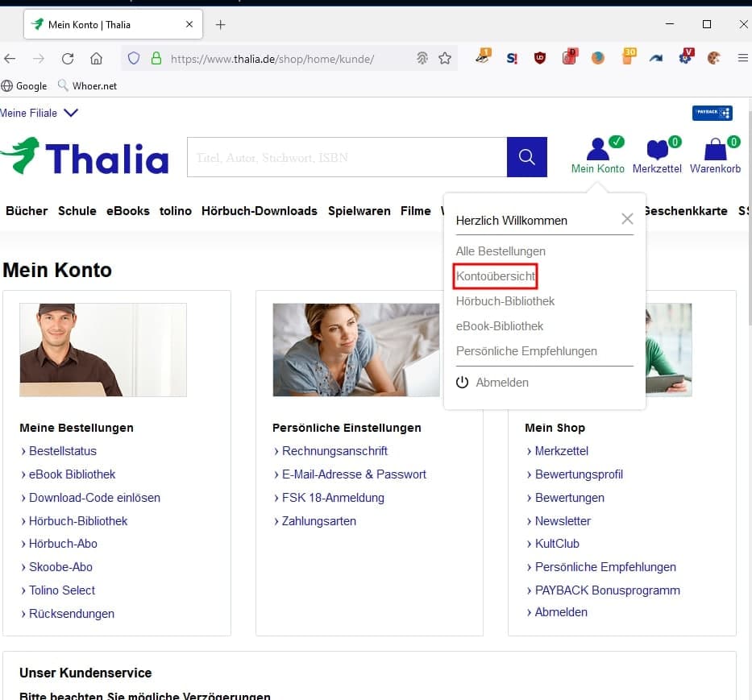Close the Herzlich Willkommen popup

[627, 219]
